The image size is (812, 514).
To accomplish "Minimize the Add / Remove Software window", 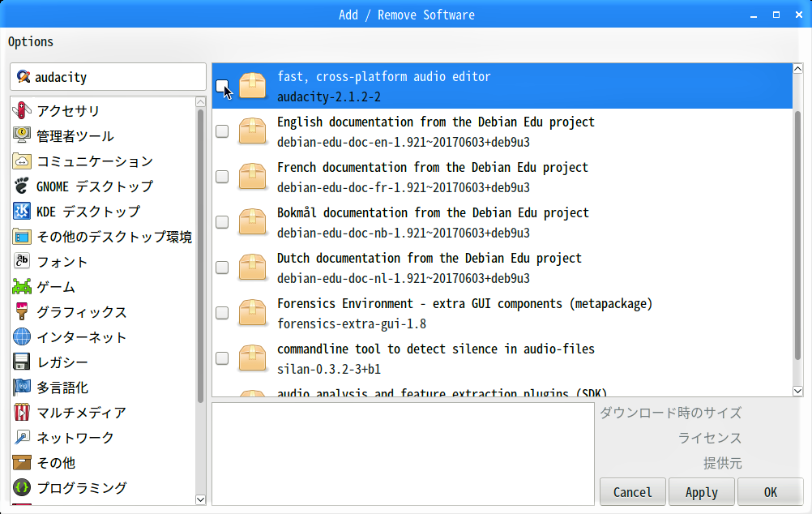I will (x=754, y=15).
